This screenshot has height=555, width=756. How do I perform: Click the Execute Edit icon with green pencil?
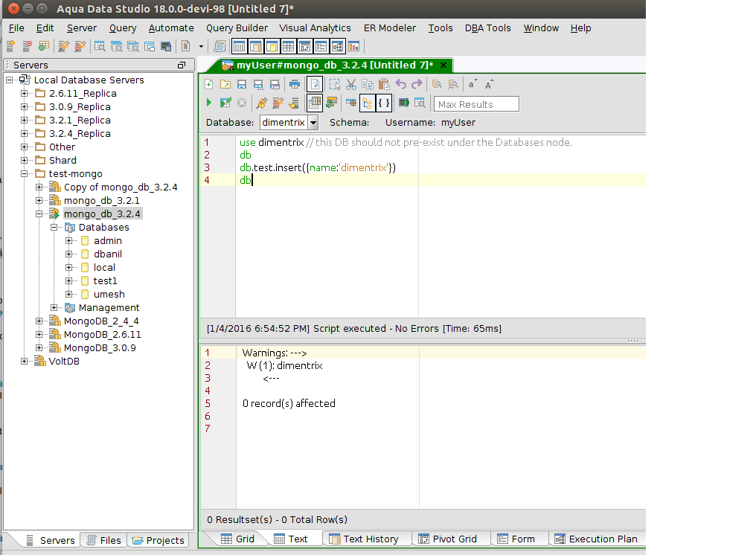pyautogui.click(x=225, y=102)
